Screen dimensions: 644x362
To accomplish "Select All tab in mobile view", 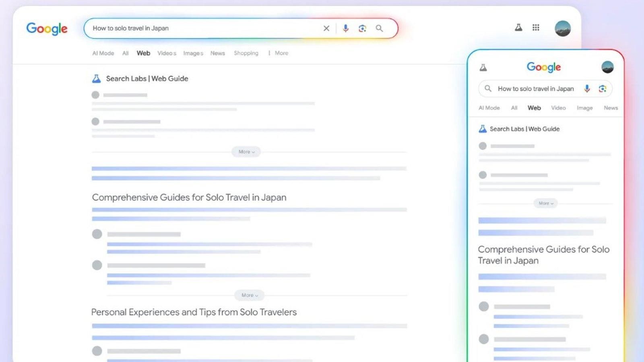I will click(x=514, y=108).
